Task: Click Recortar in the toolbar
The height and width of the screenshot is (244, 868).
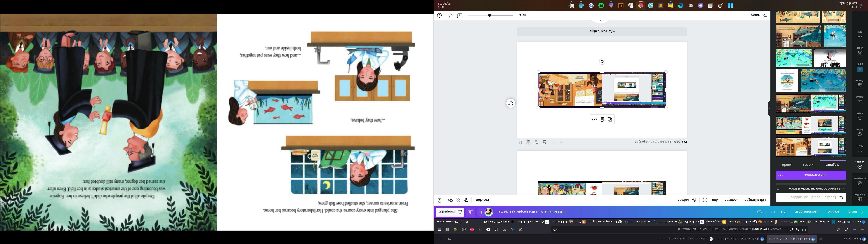Action: pyautogui.click(x=732, y=200)
